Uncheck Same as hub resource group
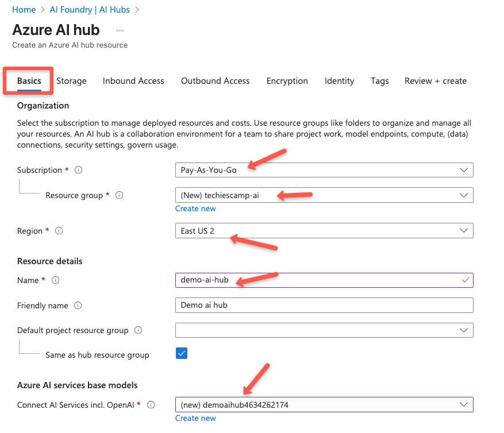Screen dimensions: 504x433 click(x=182, y=353)
